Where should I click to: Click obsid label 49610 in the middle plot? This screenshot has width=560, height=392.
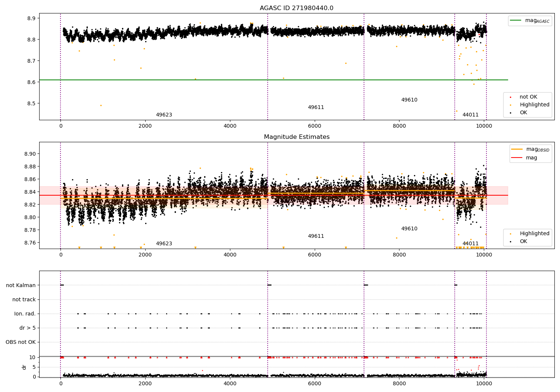(x=409, y=228)
